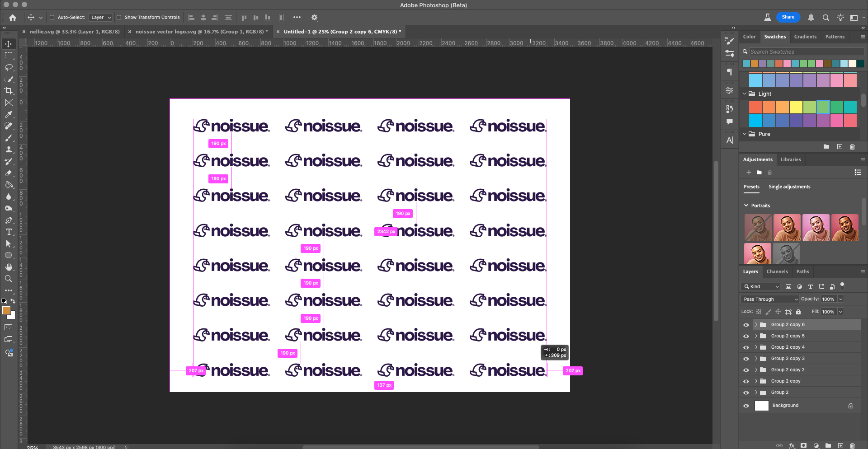Open the Home screen icon
Image resolution: width=868 pixels, height=449 pixels.
[x=13, y=18]
